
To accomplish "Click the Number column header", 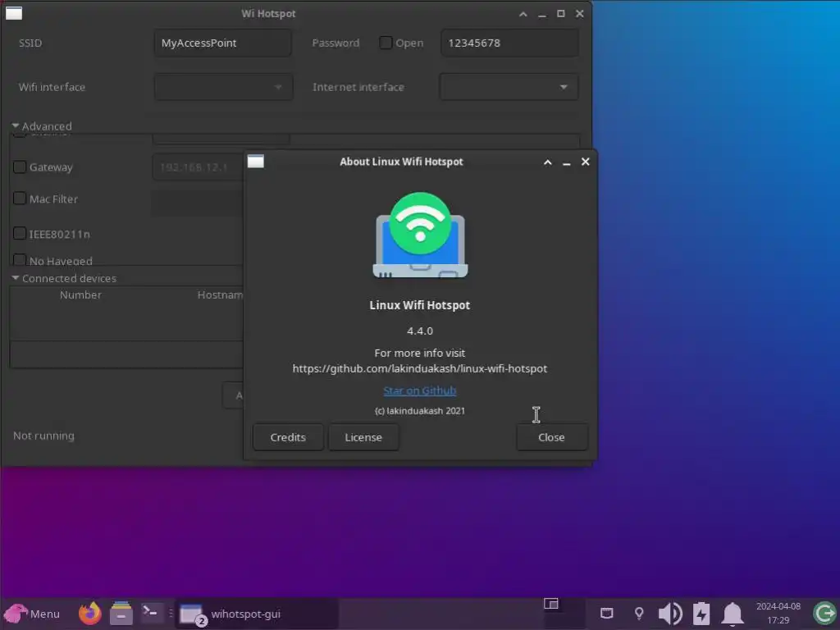I will click(x=80, y=294).
